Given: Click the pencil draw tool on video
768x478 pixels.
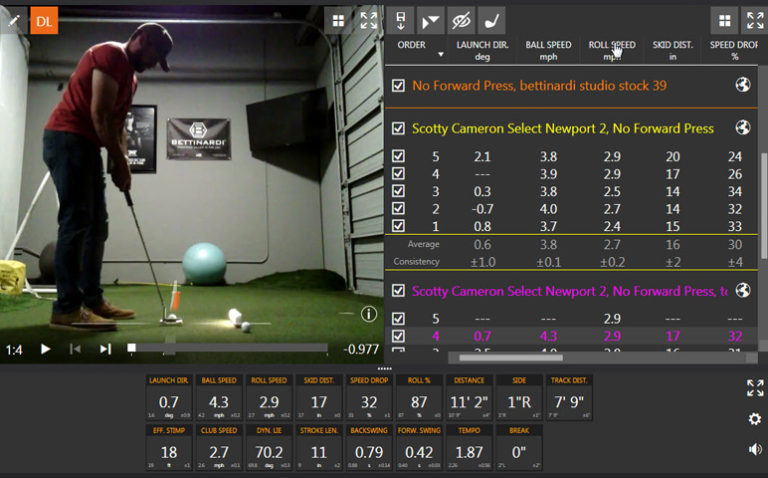Looking at the screenshot, I should click(x=13, y=20).
